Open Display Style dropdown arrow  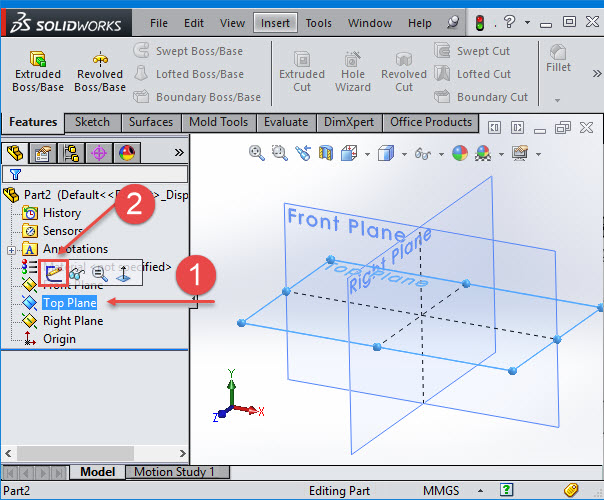point(404,154)
